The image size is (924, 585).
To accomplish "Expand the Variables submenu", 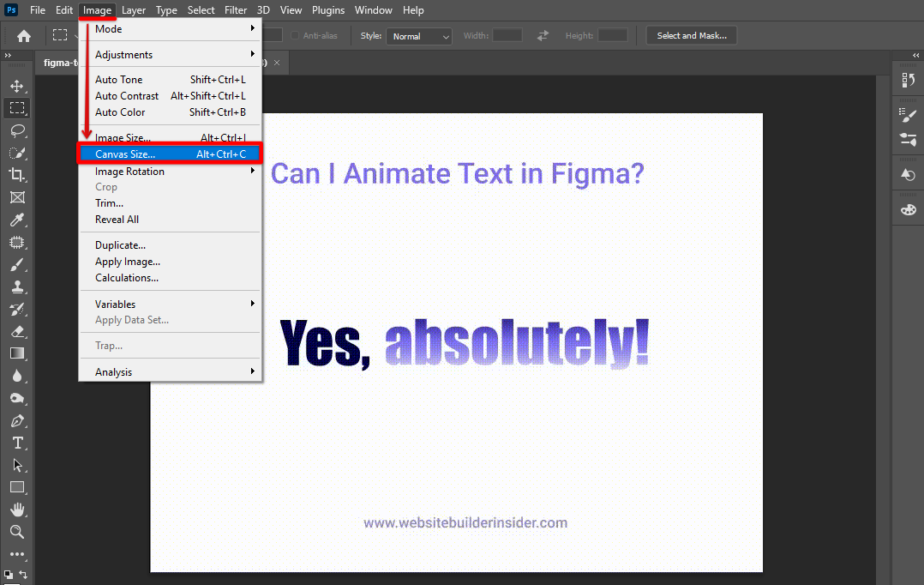I will [x=171, y=305].
